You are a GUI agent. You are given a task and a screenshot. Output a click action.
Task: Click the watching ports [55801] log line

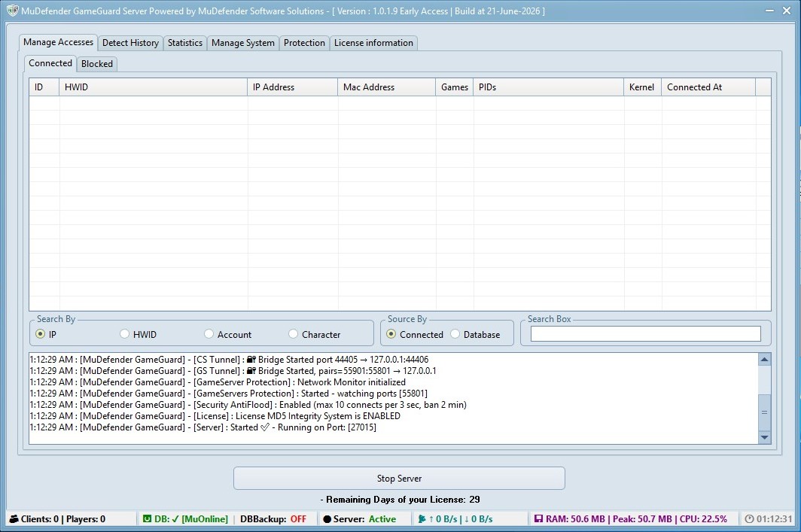[228, 393]
